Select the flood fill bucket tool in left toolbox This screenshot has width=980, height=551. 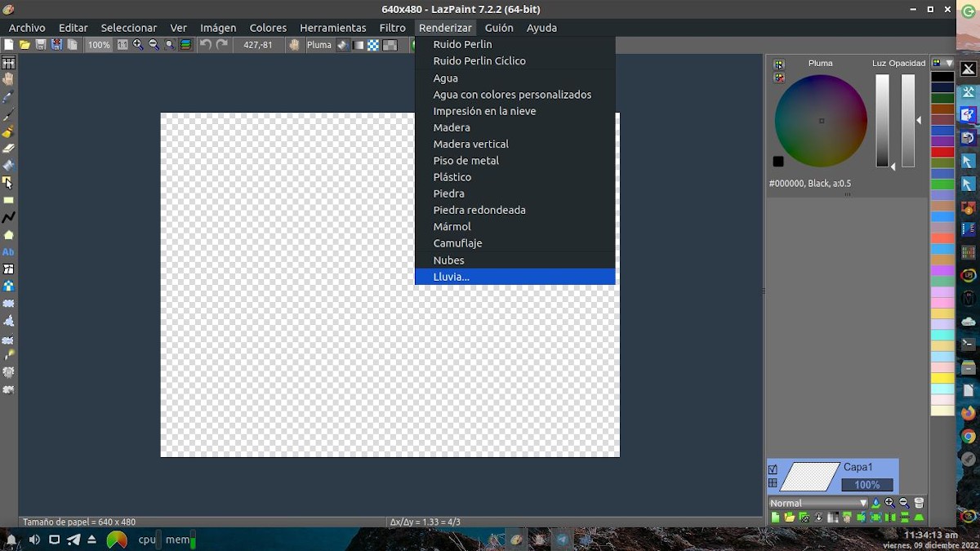tap(8, 166)
